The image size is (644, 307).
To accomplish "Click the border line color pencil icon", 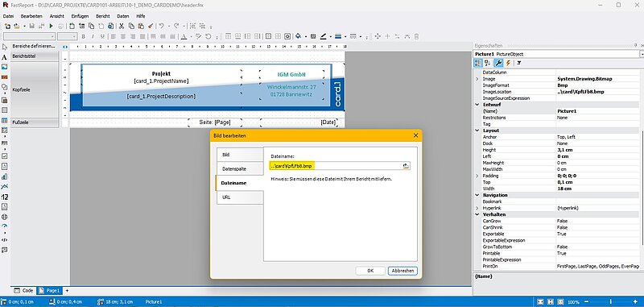I will click(x=324, y=36).
